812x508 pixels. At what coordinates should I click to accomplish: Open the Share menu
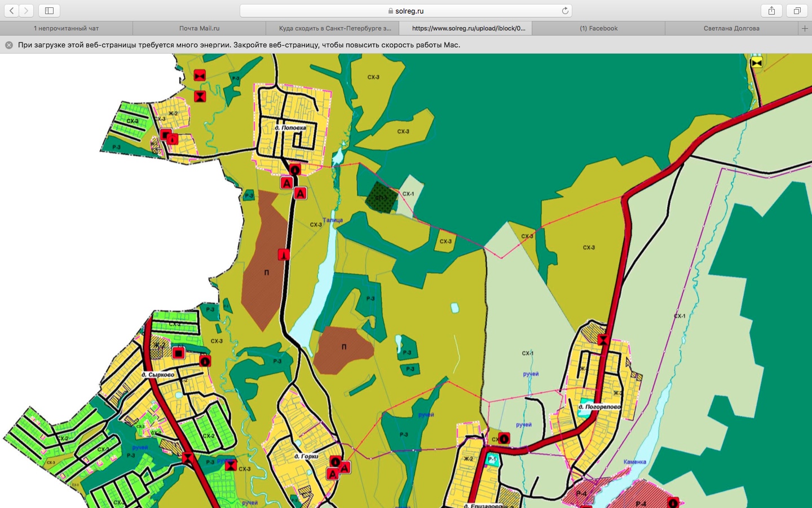point(771,11)
